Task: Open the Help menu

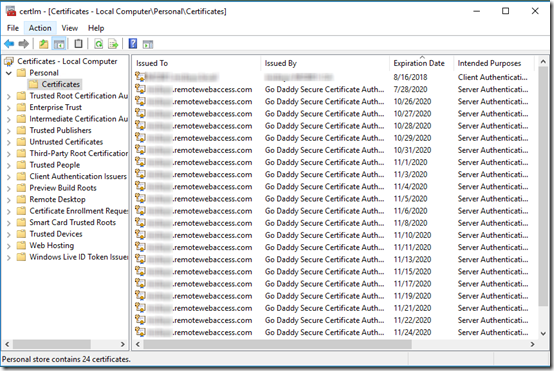Action: click(96, 28)
